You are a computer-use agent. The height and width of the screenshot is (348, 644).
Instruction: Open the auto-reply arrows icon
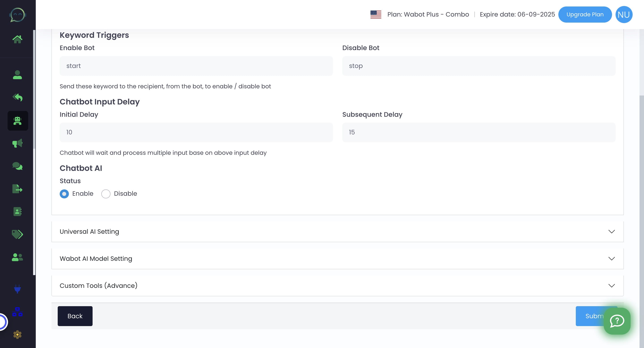click(x=17, y=97)
